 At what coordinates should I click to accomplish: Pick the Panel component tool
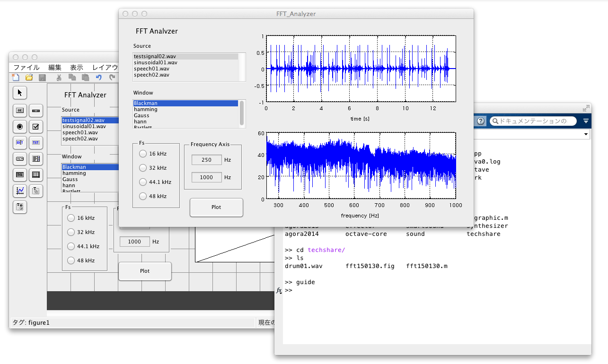pyautogui.click(x=36, y=191)
